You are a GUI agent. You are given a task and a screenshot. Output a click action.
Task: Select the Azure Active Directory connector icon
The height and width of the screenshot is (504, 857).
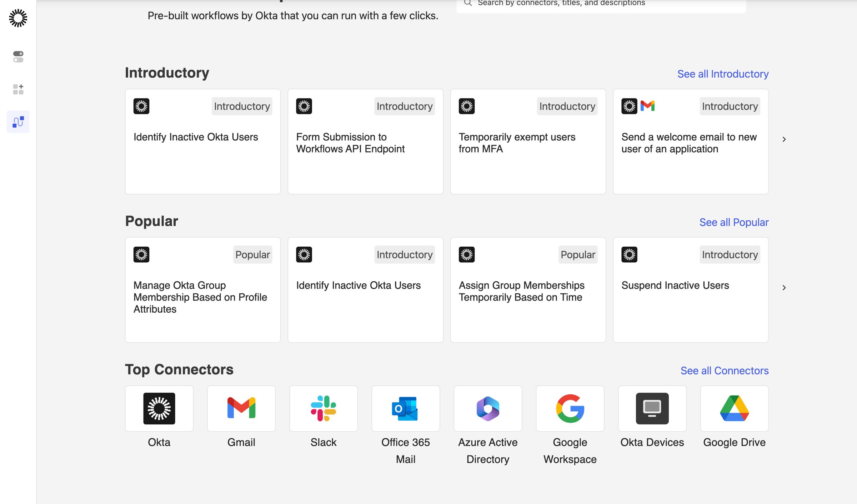click(x=488, y=408)
